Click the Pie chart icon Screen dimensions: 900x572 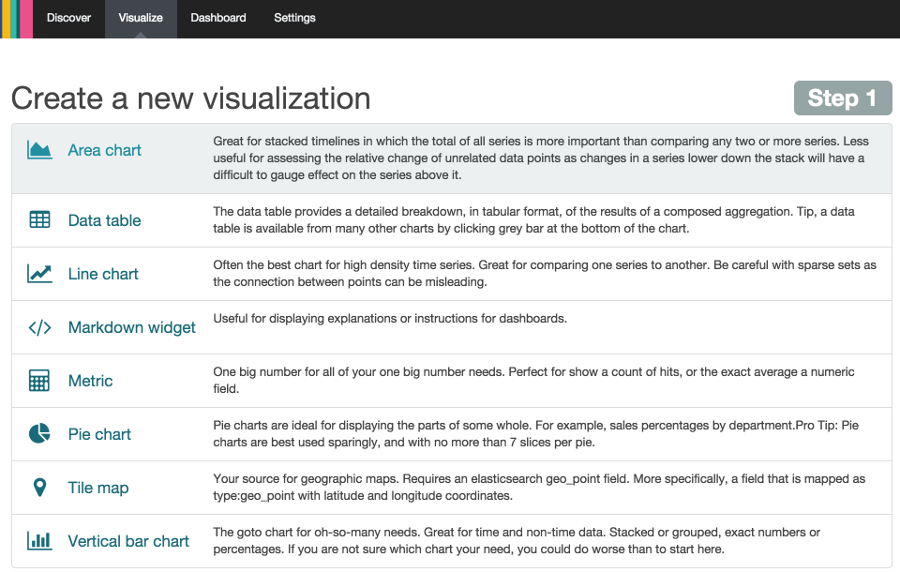pyautogui.click(x=39, y=434)
